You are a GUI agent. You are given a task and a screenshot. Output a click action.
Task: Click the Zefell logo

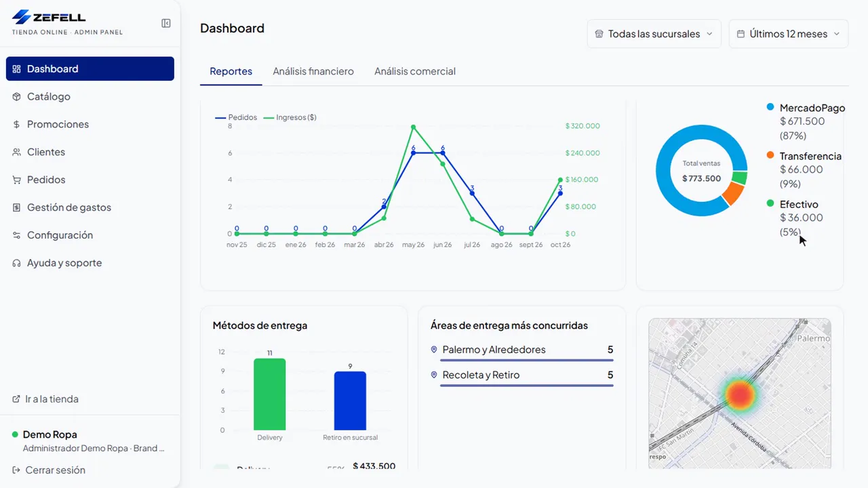coord(50,17)
